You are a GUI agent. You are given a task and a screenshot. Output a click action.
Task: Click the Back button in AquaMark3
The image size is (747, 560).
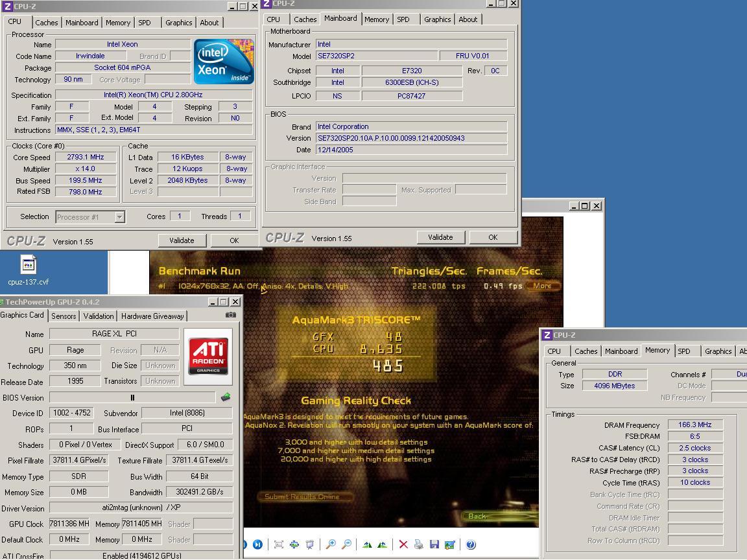477,516
